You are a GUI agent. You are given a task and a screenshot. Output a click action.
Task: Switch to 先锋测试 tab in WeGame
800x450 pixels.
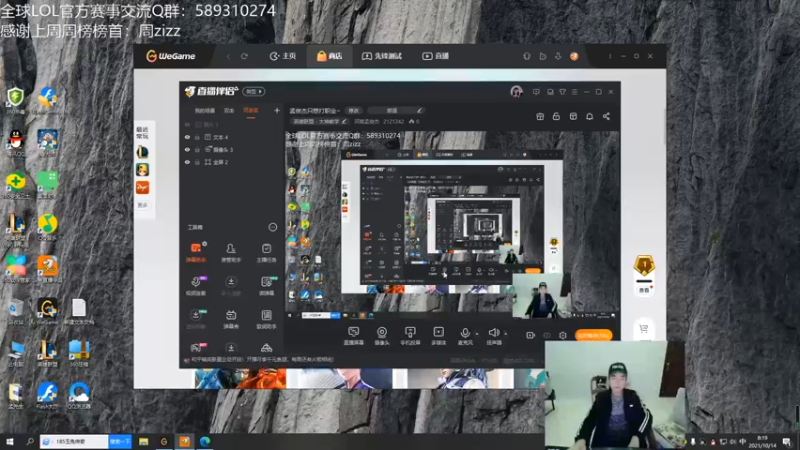382,56
